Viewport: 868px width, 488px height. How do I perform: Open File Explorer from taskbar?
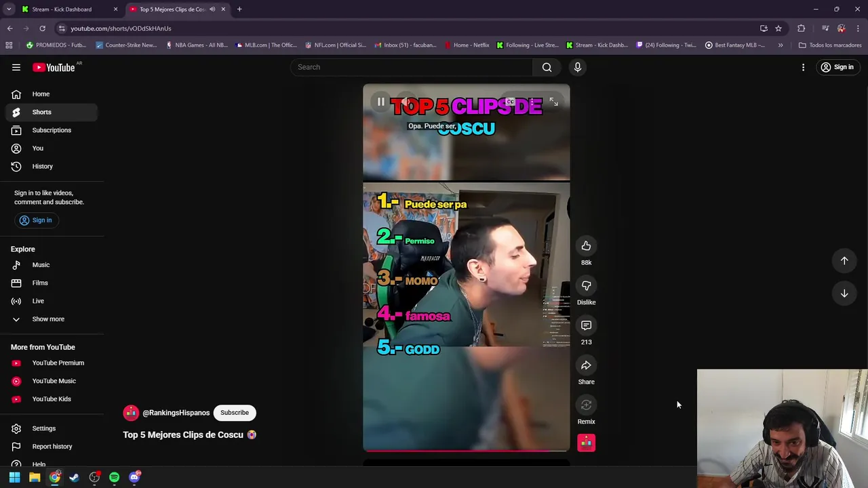click(35, 477)
